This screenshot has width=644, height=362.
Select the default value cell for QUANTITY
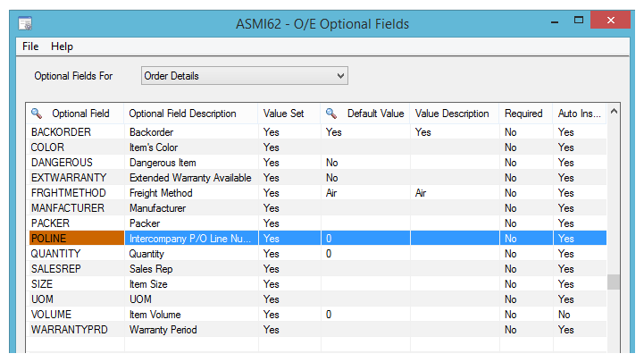[364, 254]
